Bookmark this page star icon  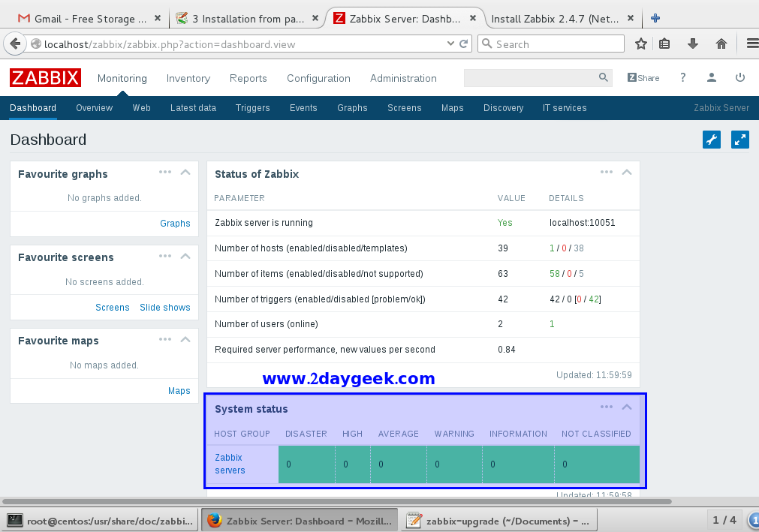click(641, 44)
